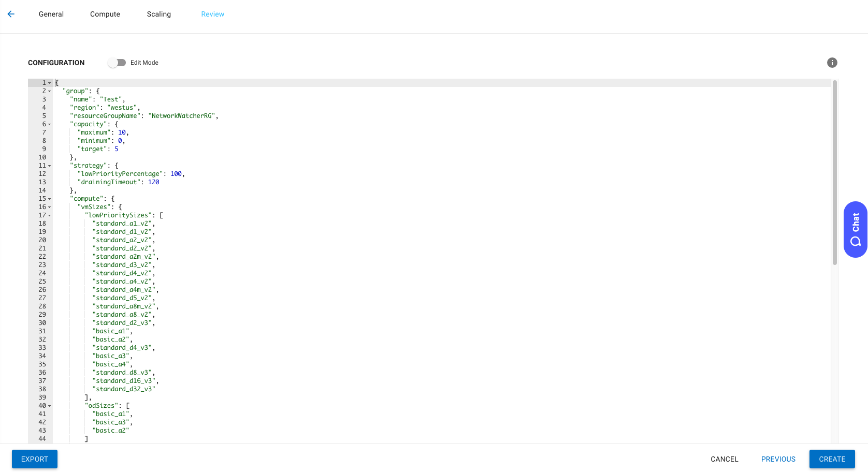The width and height of the screenshot is (868, 473).
Task: Open the configuration info icon
Action: pos(832,63)
